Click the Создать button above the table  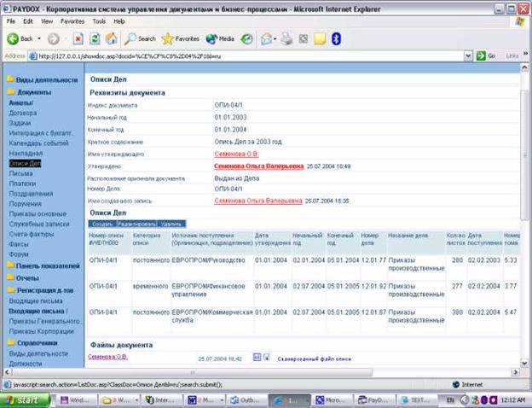coord(102,224)
